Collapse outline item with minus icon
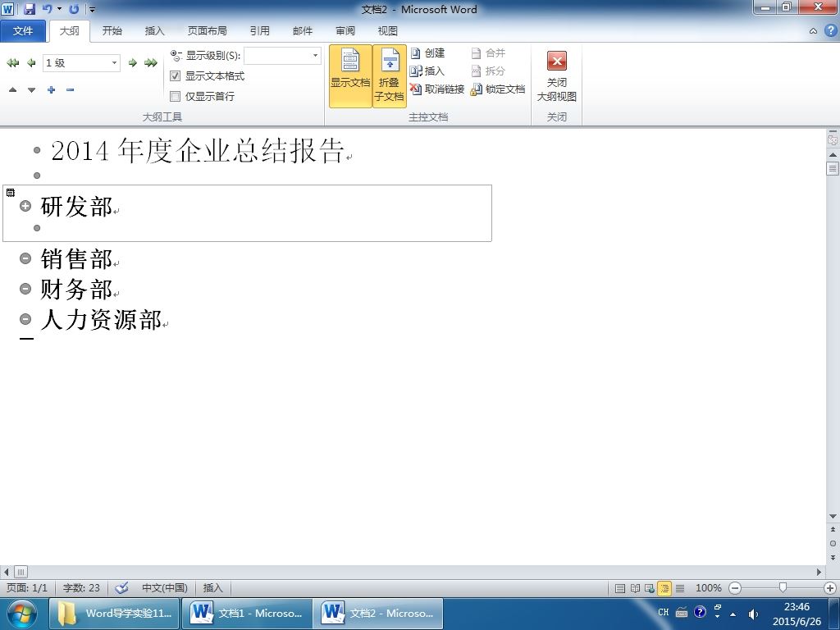840x630 pixels. coord(71,90)
